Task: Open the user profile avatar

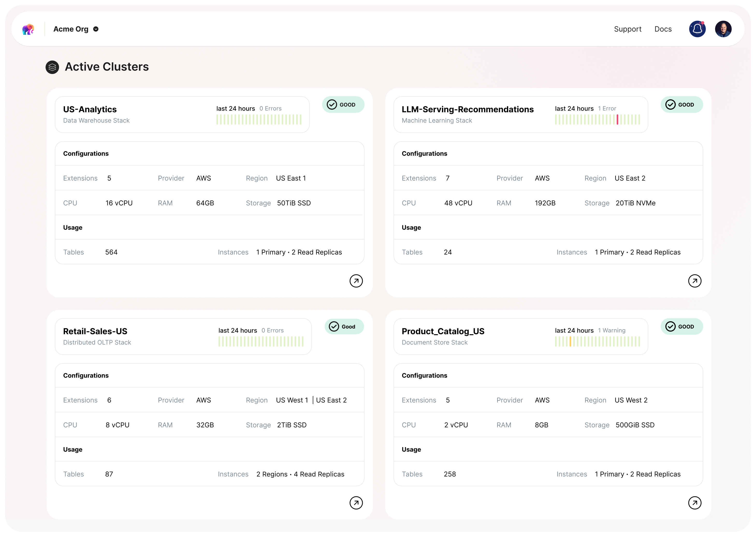Action: (723, 29)
